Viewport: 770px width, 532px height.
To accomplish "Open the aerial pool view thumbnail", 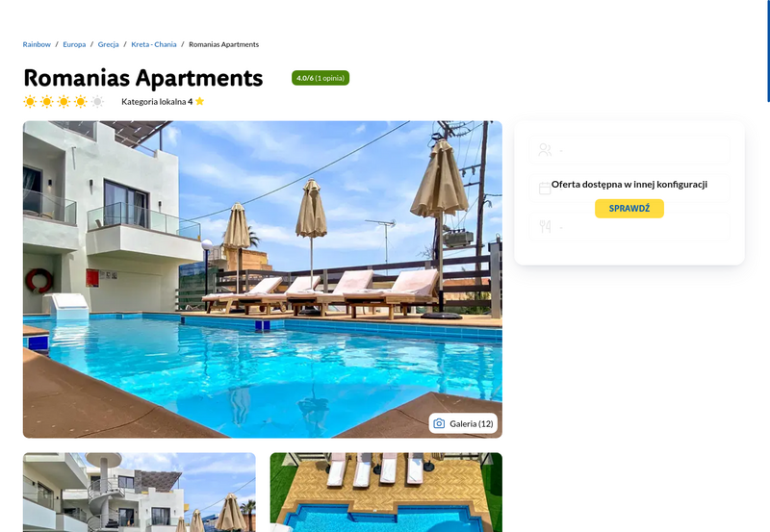I will tap(386, 493).
